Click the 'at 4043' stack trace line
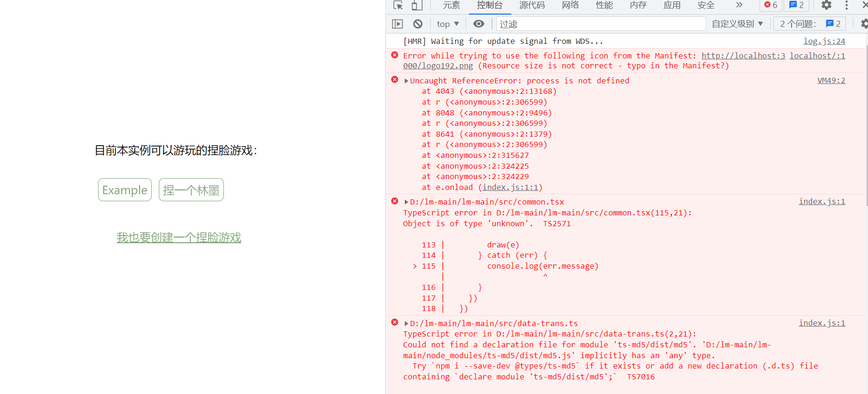This screenshot has height=394, width=868. coord(489,91)
